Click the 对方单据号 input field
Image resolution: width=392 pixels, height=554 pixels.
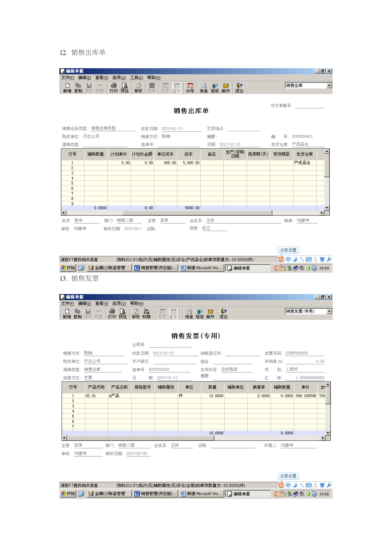tap(310, 105)
